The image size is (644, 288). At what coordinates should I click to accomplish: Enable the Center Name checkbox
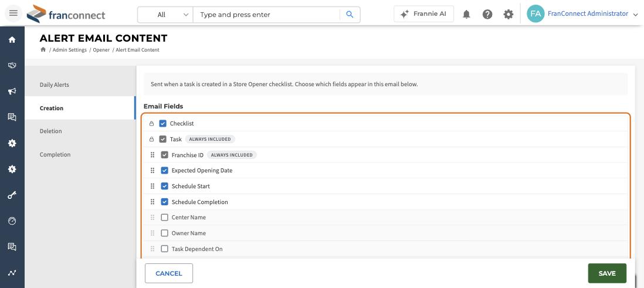[x=164, y=218]
